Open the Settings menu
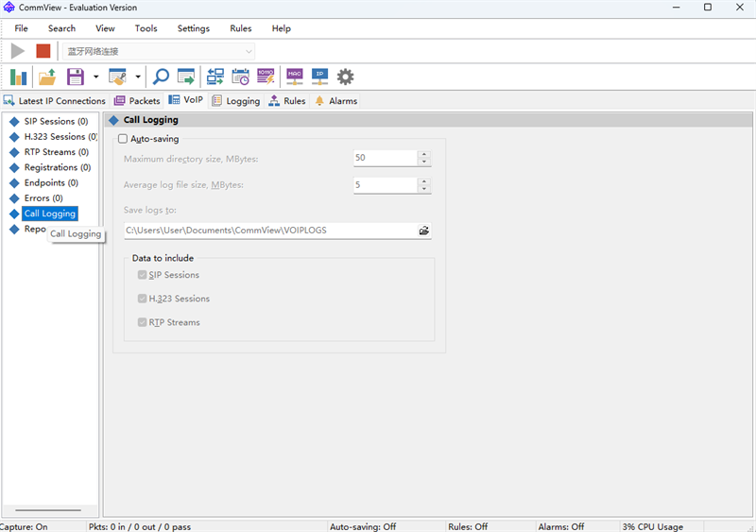This screenshot has width=756, height=532. (194, 28)
